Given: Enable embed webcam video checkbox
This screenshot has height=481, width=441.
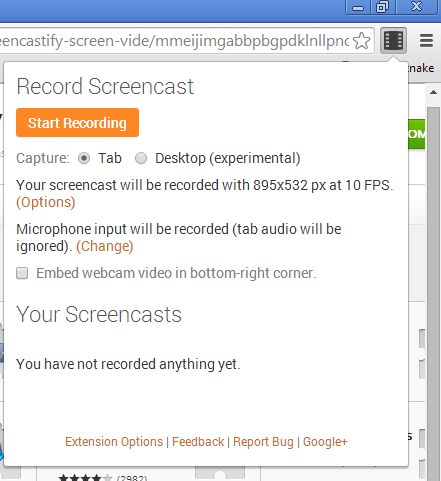Looking at the screenshot, I should pos(22,273).
